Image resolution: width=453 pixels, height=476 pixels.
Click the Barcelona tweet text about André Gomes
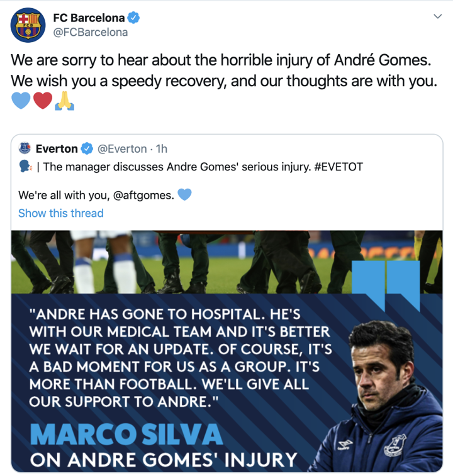224,70
